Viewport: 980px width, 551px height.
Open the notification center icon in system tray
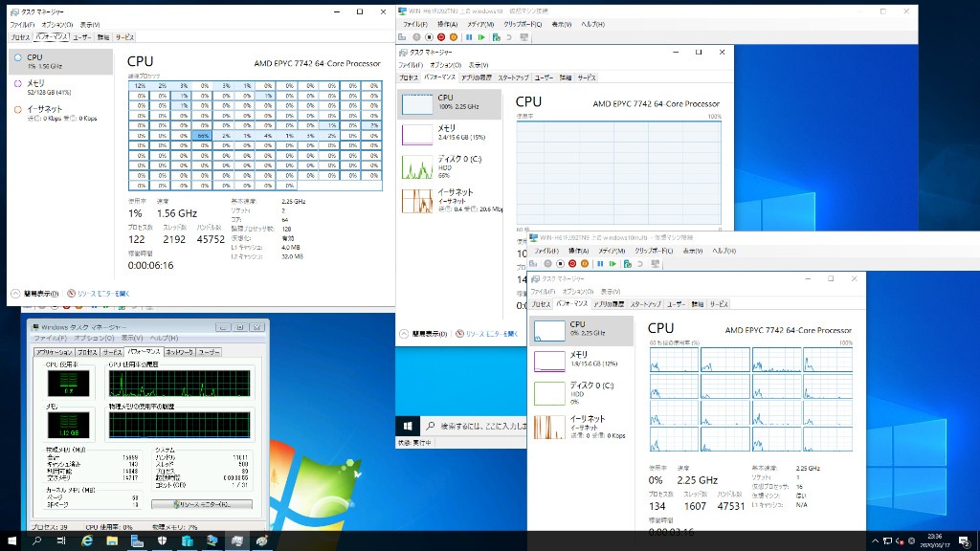(964, 541)
